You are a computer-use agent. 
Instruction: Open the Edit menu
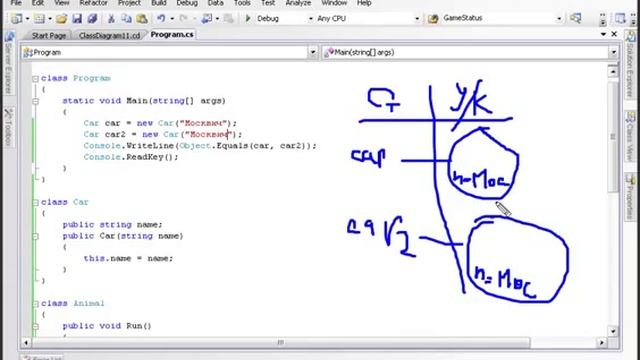pos(38,3)
